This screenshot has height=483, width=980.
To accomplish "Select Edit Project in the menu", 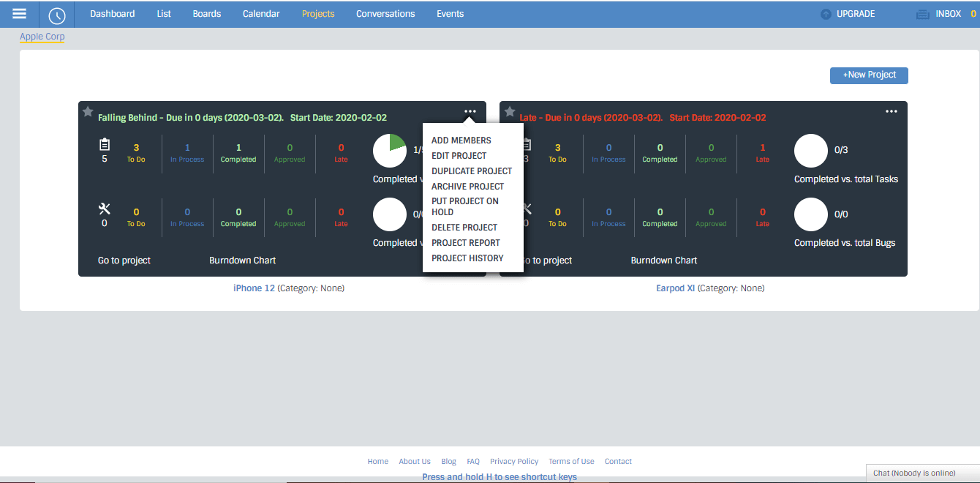I will click(459, 156).
